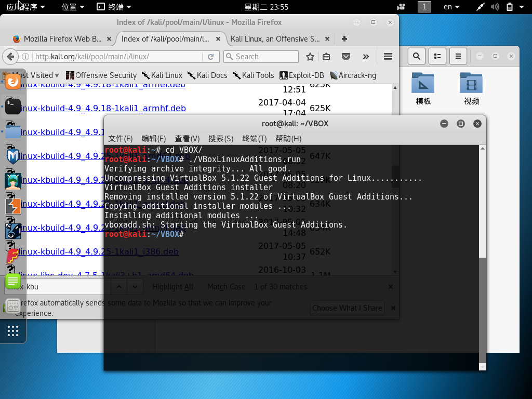Open Offensive Security bookmark
The width and height of the screenshot is (532, 399).
[101, 75]
